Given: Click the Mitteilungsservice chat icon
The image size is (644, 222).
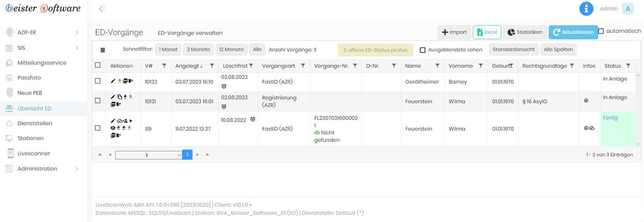Looking at the screenshot, I should (x=9, y=63).
